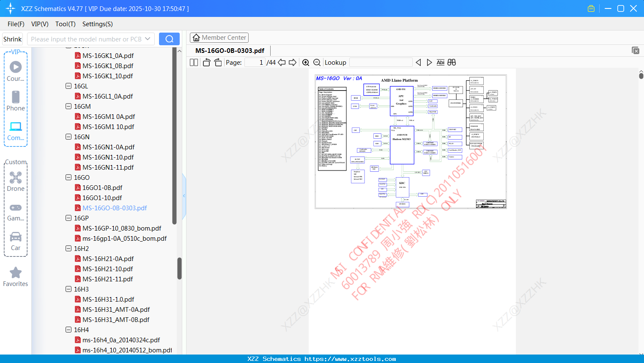Collapse the 16H3 folder
The height and width of the screenshot is (363, 644).
pos(69,289)
